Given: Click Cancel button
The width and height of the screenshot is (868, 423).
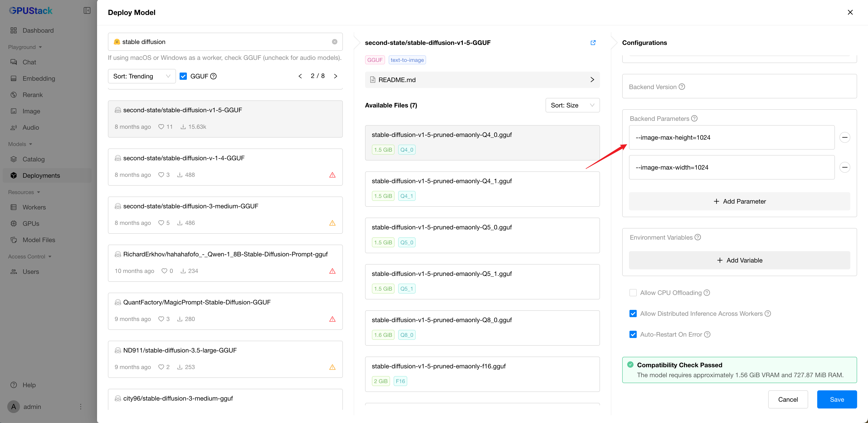Looking at the screenshot, I should (x=788, y=399).
